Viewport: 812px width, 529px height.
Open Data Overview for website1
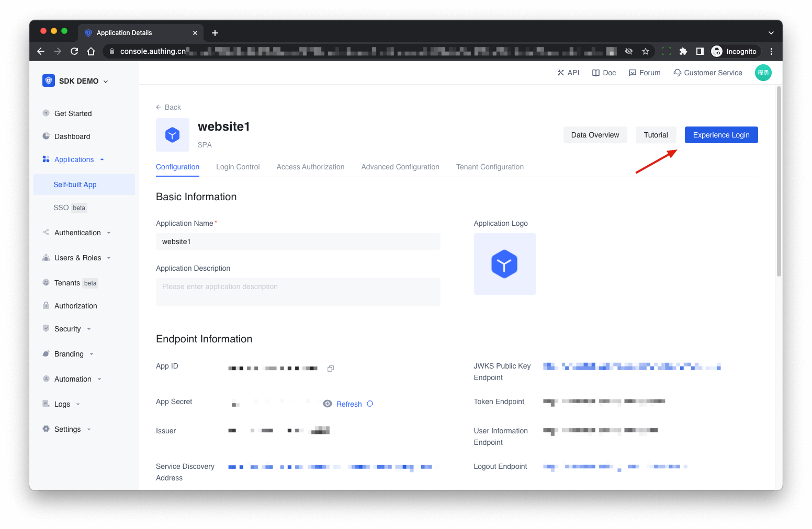[594, 135]
